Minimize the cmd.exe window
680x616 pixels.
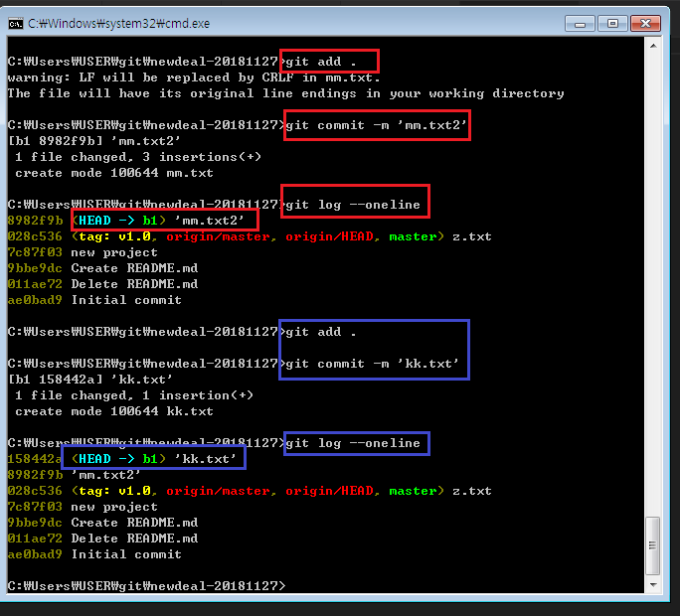pyautogui.click(x=581, y=24)
